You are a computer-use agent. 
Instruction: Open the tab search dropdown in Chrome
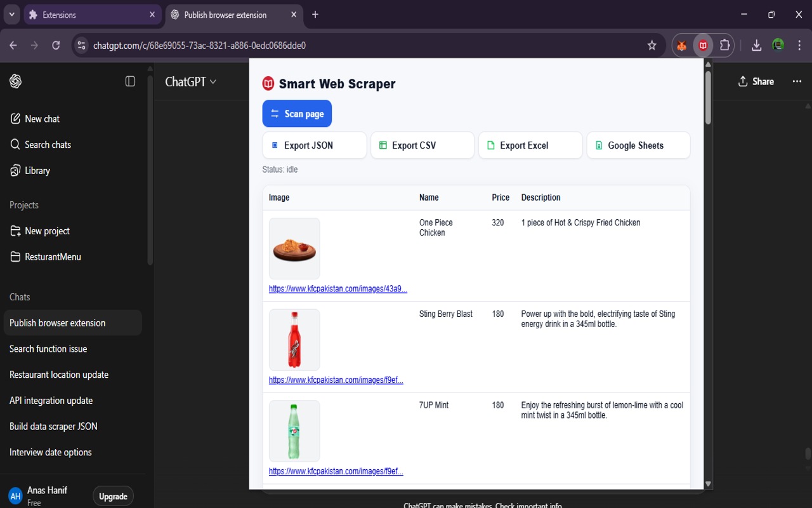11,15
